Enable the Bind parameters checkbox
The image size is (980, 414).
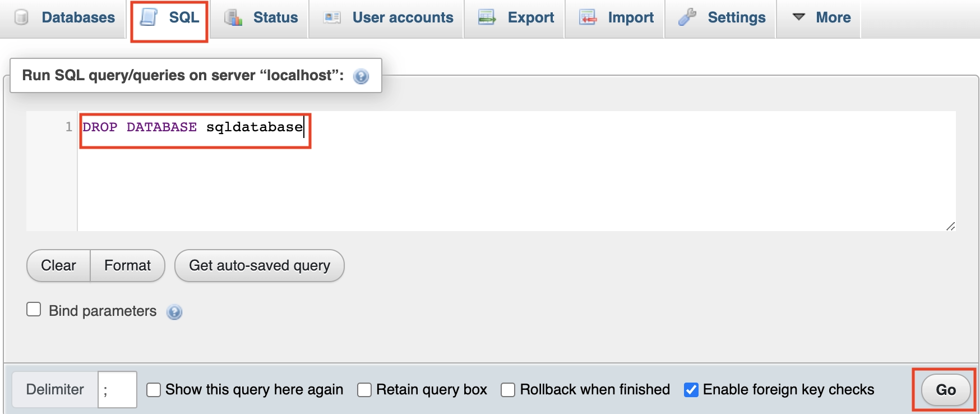[x=34, y=310]
